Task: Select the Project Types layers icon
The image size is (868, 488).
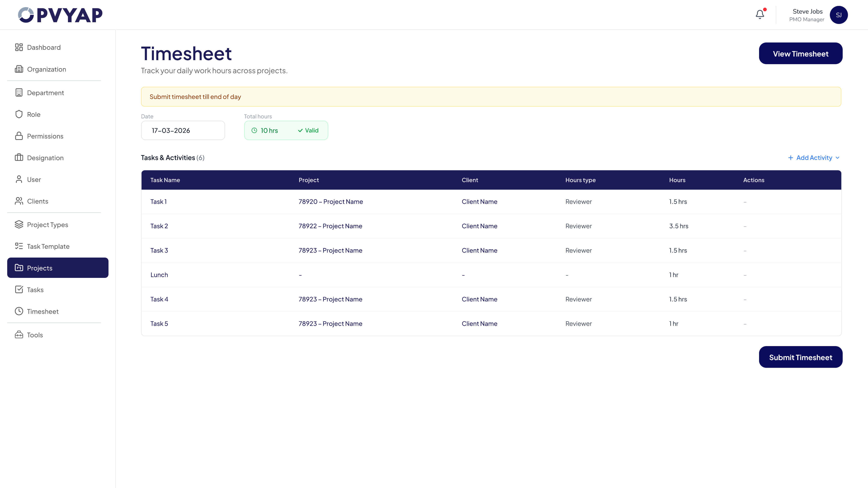Action: point(19,224)
